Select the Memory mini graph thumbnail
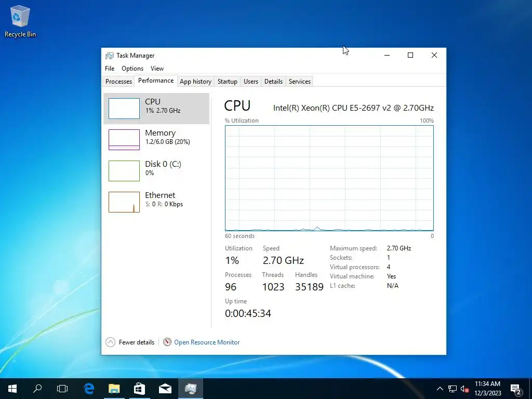532x399 pixels. [124, 139]
